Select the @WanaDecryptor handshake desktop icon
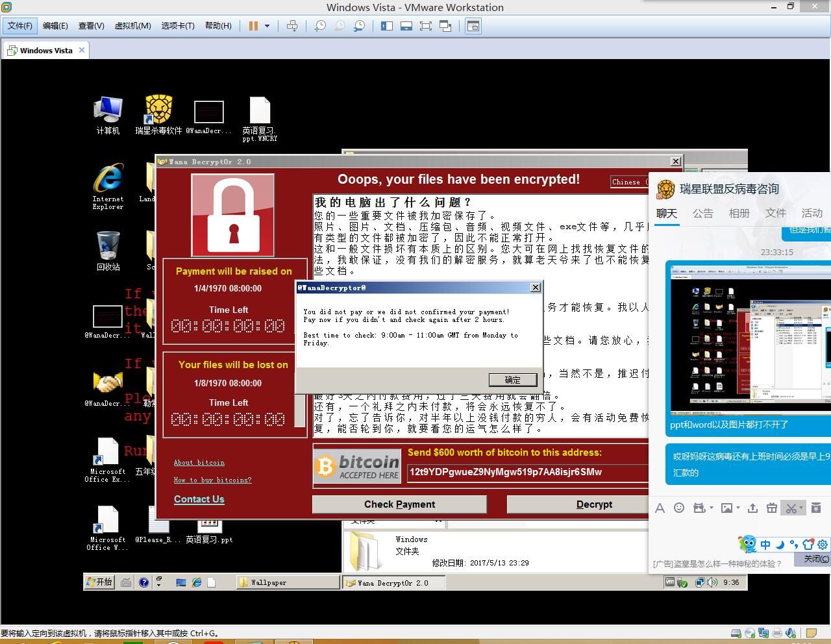 [x=107, y=389]
